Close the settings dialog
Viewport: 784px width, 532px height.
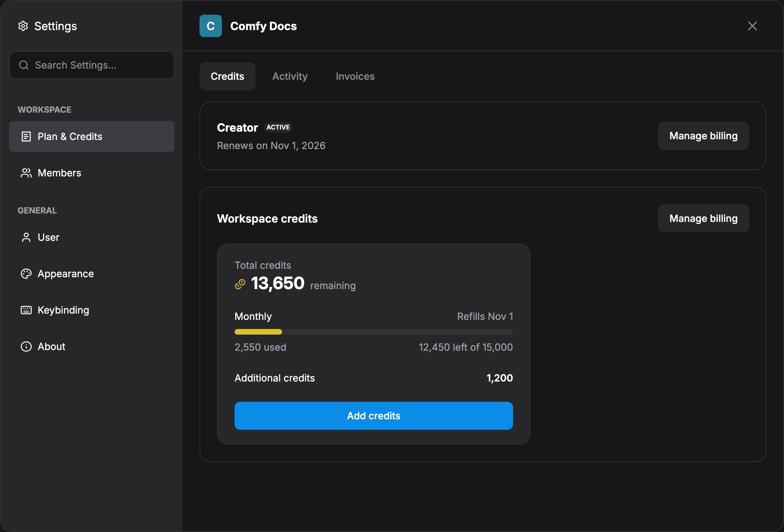[752, 26]
